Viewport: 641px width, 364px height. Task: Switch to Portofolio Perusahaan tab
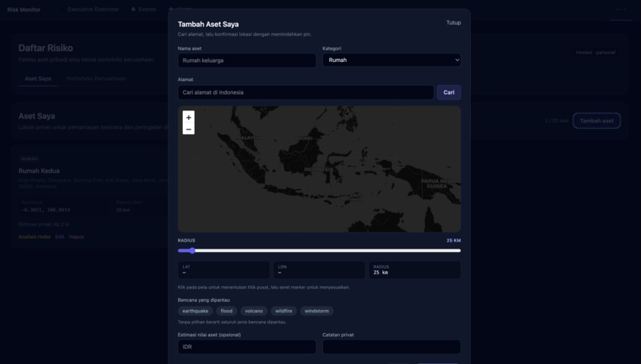[96, 79]
